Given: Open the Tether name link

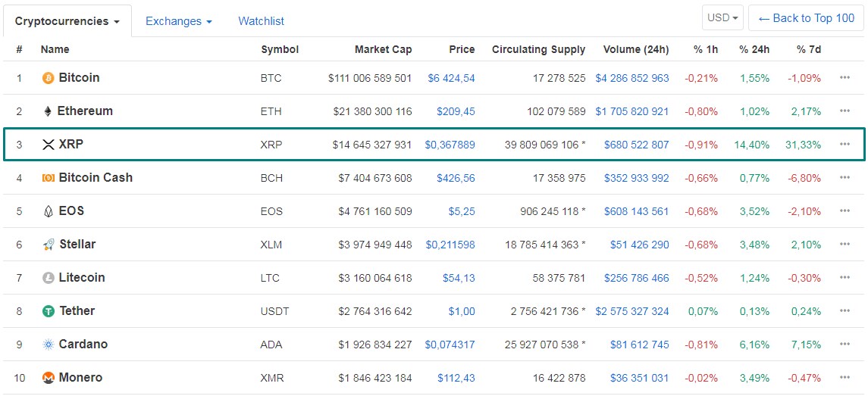Looking at the screenshot, I should (77, 311).
